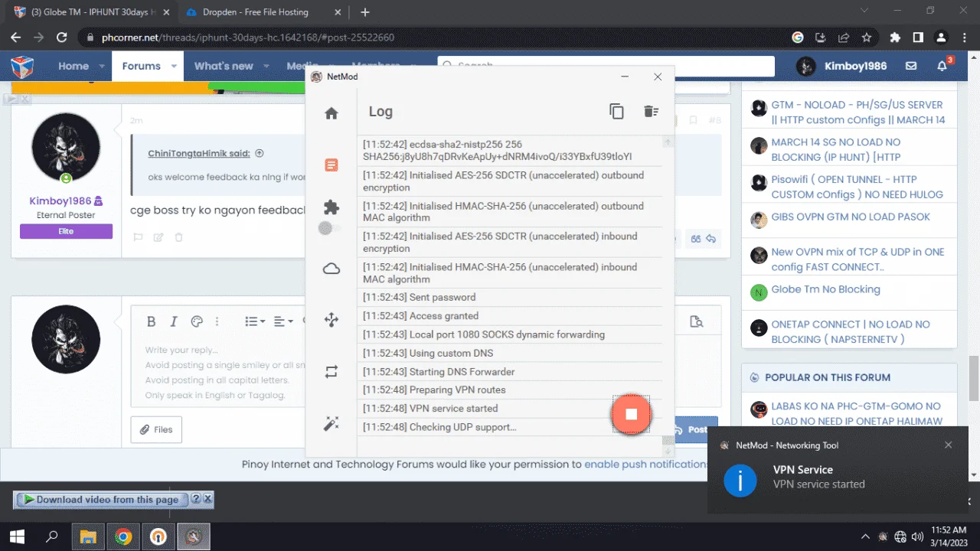Viewport: 980px width, 551px height.
Task: Dismiss the NetMod VPN Service notification
Action: click(x=949, y=445)
